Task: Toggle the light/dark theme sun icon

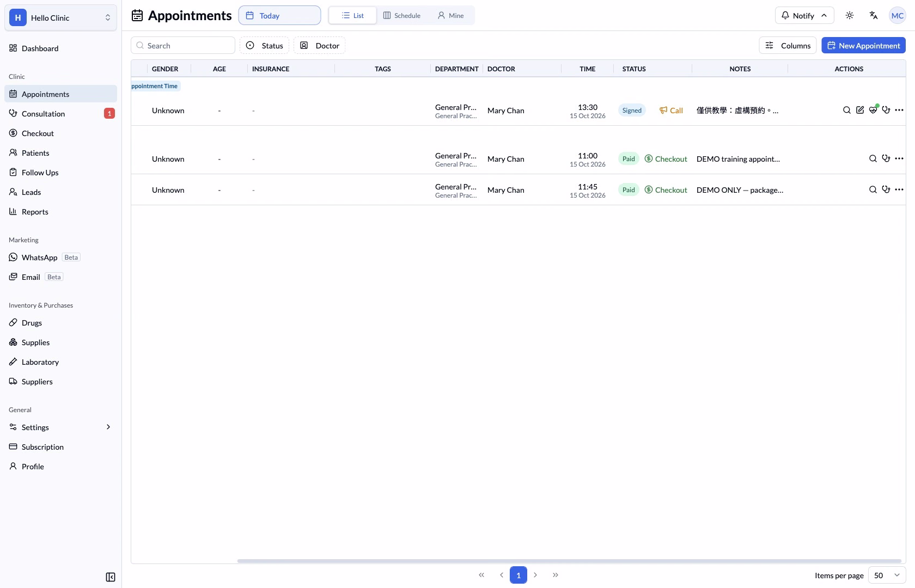Action: (850, 15)
